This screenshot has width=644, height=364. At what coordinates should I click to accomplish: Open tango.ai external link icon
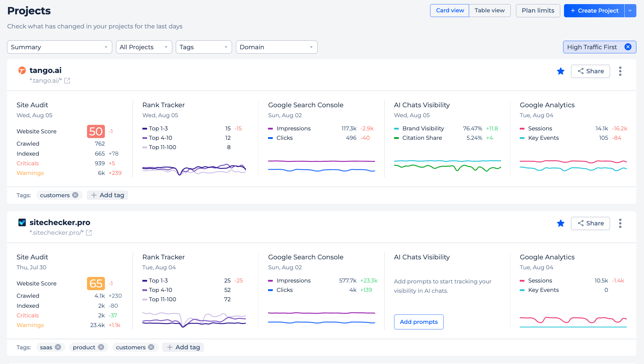point(67,81)
